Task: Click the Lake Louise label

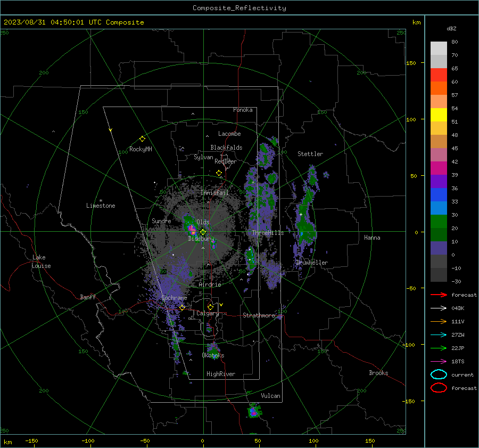Action: point(41,262)
